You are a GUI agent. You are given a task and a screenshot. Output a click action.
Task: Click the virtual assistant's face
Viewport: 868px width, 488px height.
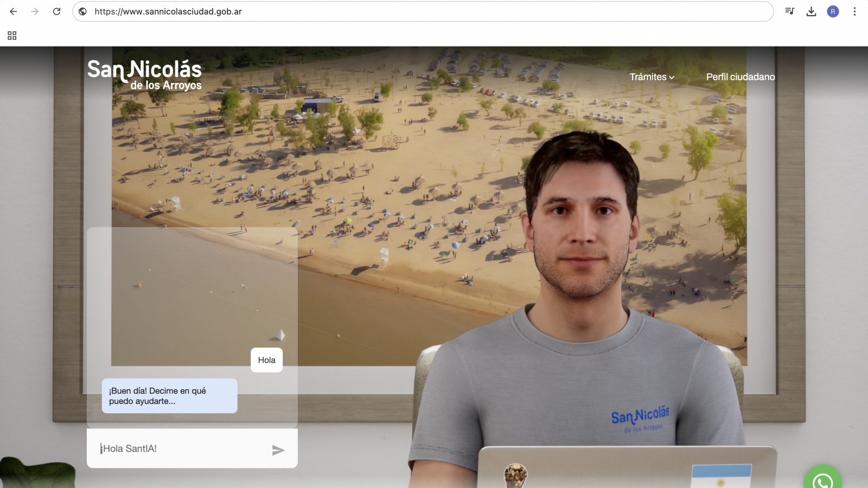[580, 222]
